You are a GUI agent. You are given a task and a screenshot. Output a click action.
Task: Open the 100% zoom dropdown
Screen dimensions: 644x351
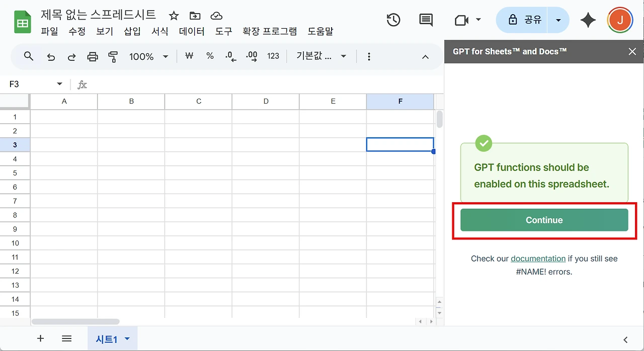[x=149, y=57]
